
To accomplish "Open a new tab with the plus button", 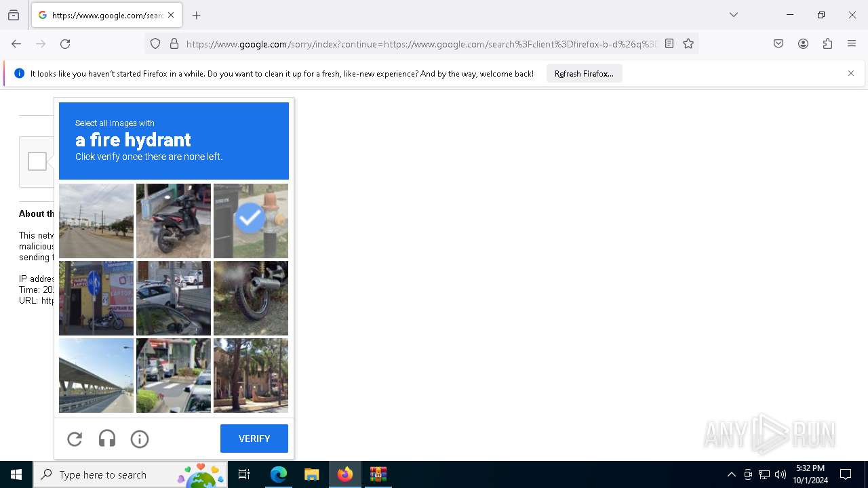I will pos(197,15).
